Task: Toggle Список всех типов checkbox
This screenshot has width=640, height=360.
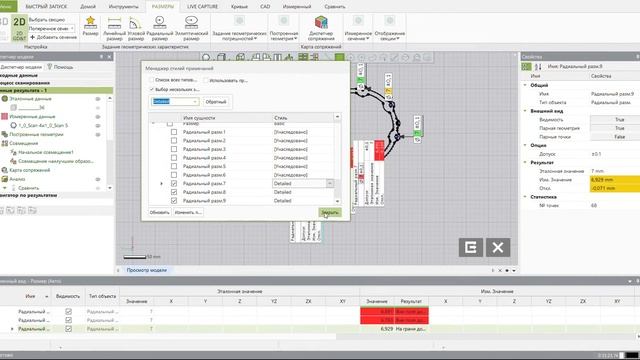Action: [152, 80]
